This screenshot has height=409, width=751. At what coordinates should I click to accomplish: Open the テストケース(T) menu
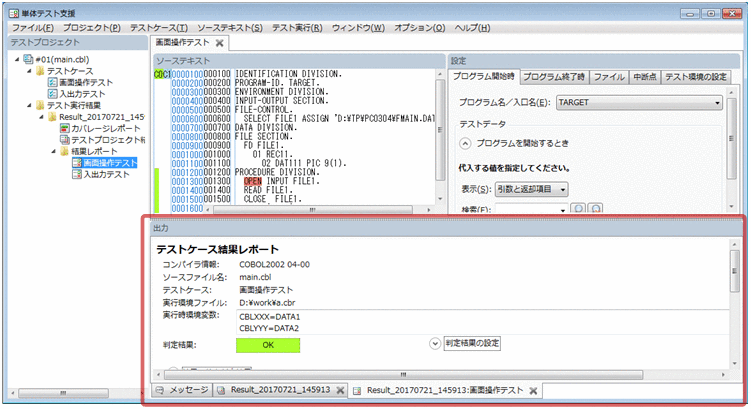tap(159, 28)
